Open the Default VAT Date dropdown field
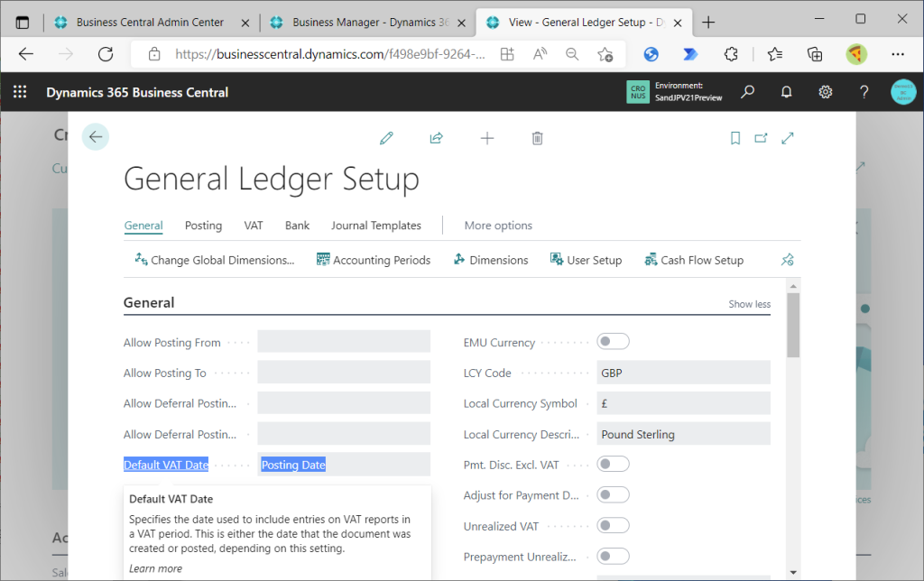 343,465
